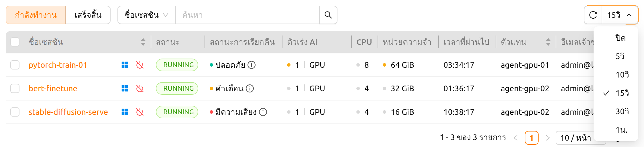644x147 pixels.
Task: Sort by ชื่อเซสชัน column arrows
Action: tap(143, 42)
